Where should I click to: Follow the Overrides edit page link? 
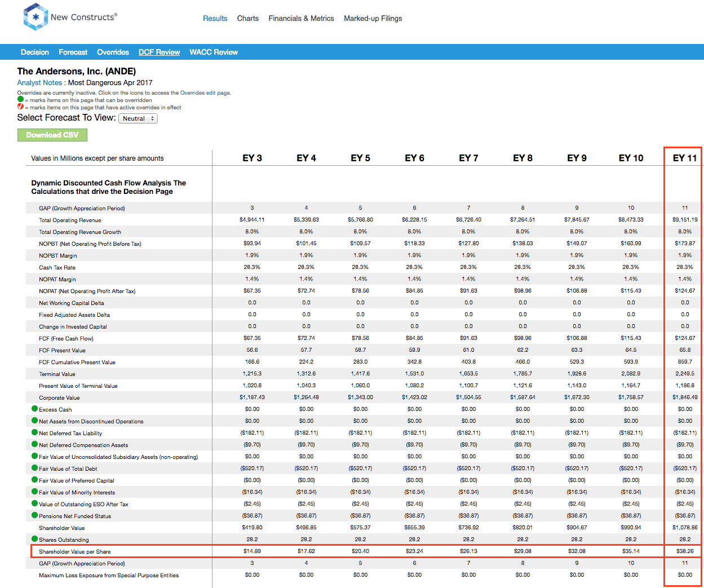tap(205, 93)
